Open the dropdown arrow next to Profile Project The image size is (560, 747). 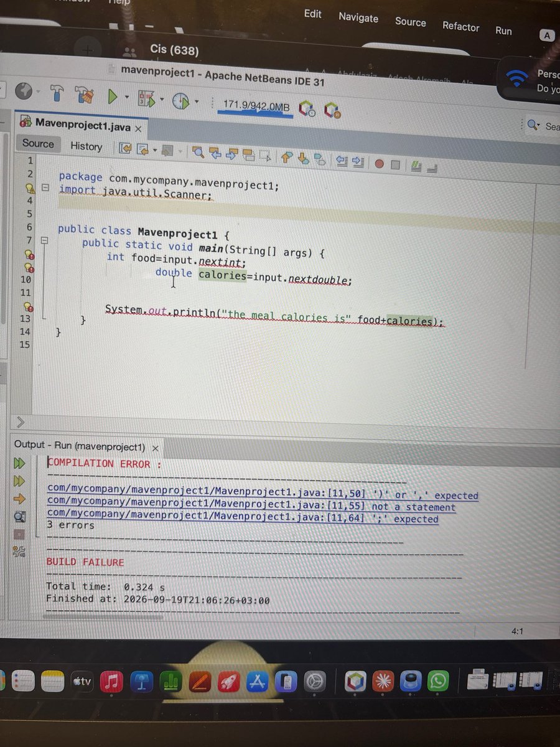tap(196, 101)
